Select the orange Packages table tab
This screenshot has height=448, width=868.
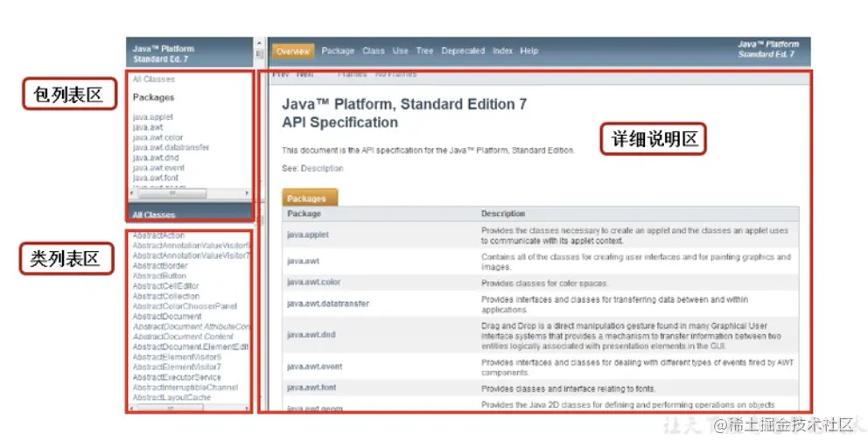pos(310,199)
